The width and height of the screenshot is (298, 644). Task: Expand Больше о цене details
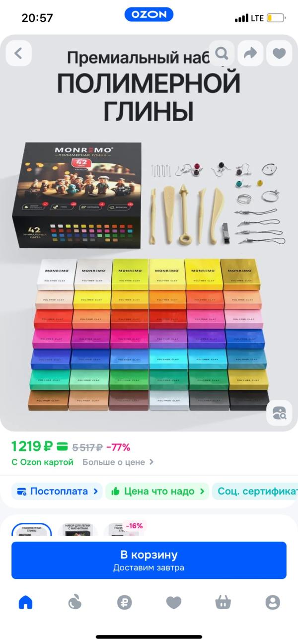click(x=118, y=462)
